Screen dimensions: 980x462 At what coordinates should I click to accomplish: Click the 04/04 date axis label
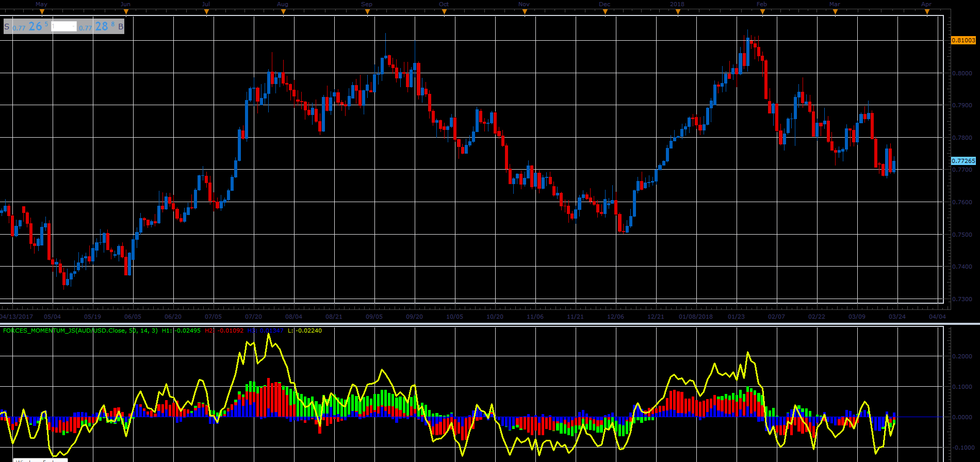point(937,317)
